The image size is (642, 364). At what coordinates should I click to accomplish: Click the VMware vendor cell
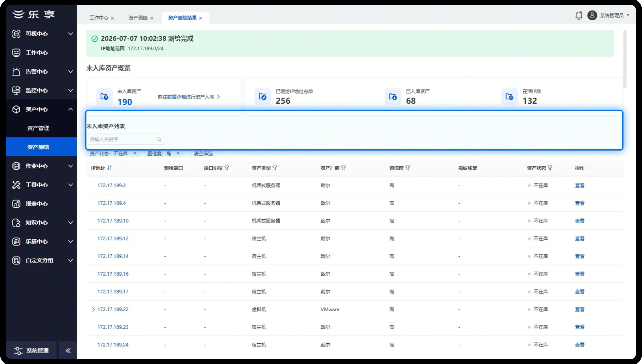coord(330,309)
